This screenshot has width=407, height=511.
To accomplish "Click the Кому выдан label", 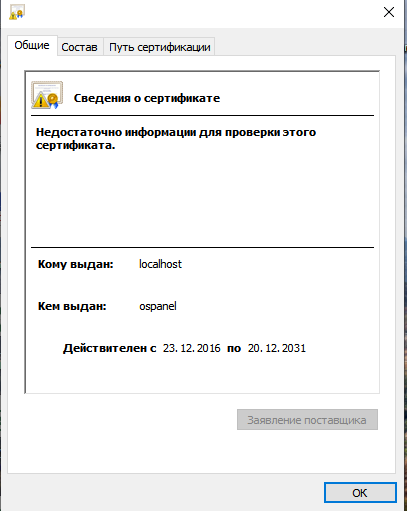I will point(76,264).
